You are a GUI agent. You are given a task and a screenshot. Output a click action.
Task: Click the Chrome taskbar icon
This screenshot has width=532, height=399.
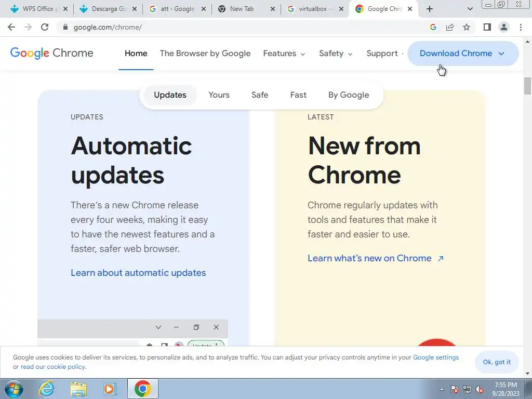(142, 389)
